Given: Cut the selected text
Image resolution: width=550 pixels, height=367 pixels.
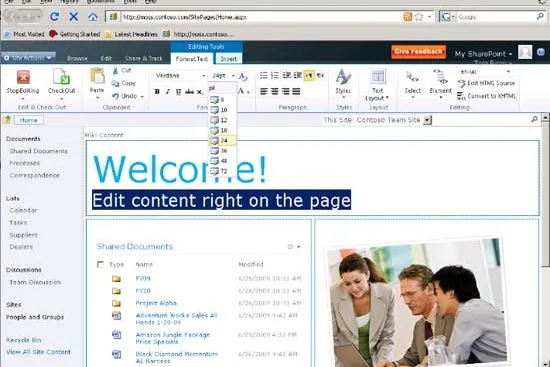Looking at the screenshot, I should (x=122, y=71).
